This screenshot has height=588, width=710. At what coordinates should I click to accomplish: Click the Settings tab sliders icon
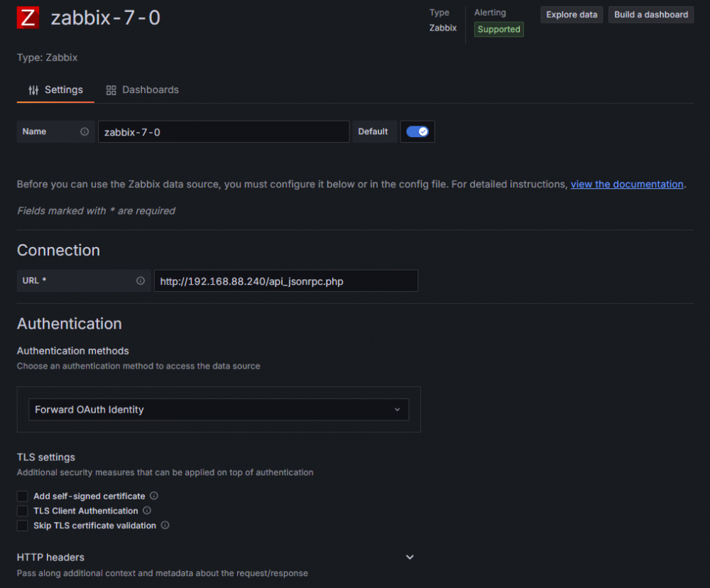coord(33,90)
